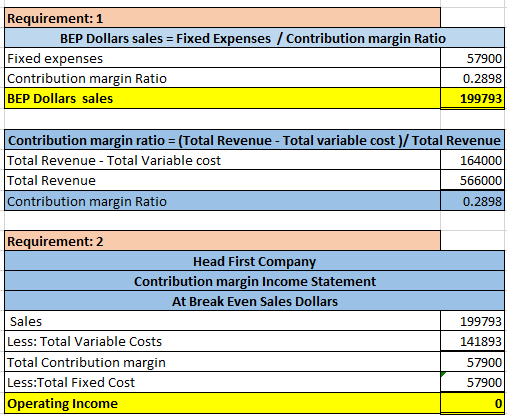Select the 199793 value in Sales row
Image resolution: width=507 pixels, height=415 pixels.
472,321
